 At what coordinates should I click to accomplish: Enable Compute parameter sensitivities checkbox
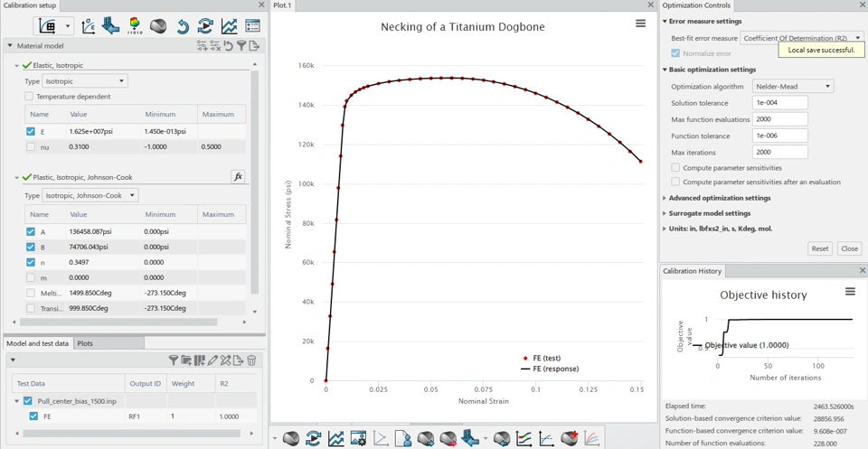coord(675,167)
